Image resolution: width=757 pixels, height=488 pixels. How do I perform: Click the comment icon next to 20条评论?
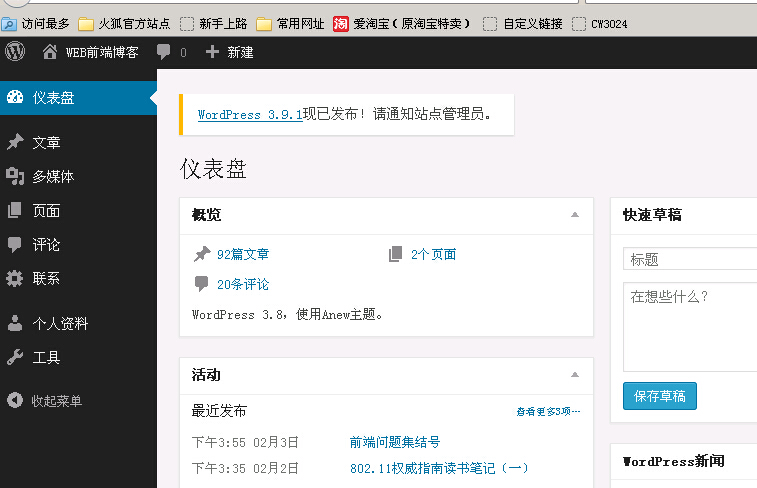(x=201, y=284)
